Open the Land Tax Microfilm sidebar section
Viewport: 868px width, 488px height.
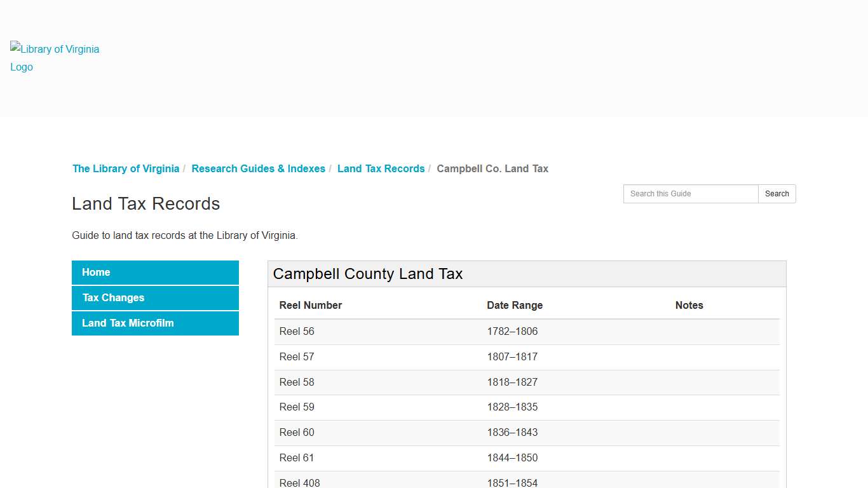tap(155, 323)
